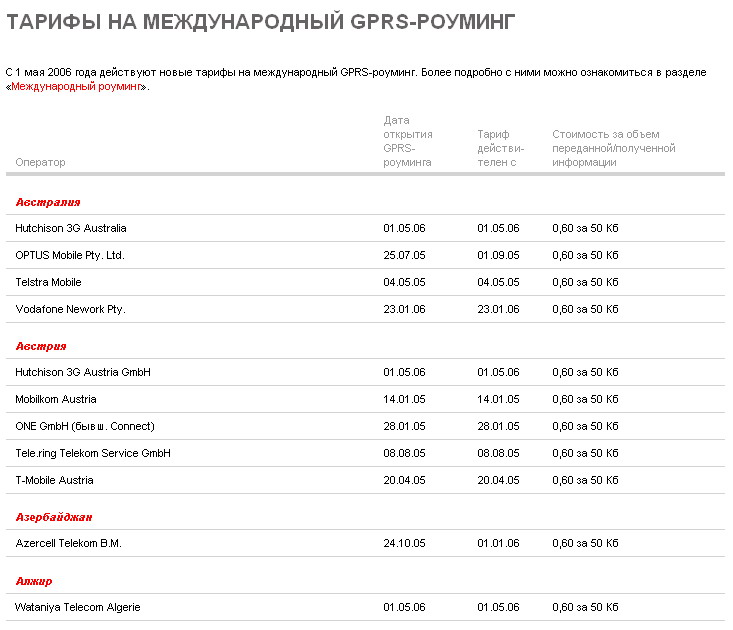Screen dimensions: 733x630
Task: Click Mobilkom Austria price 0,60 за 50 Кб
Action: 585,399
